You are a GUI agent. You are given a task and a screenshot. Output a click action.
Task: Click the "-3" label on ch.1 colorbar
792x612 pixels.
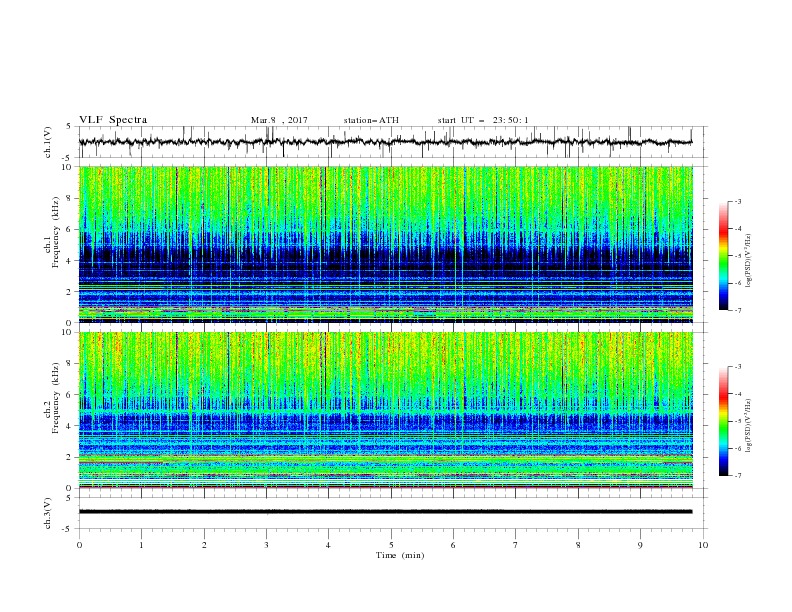737,201
